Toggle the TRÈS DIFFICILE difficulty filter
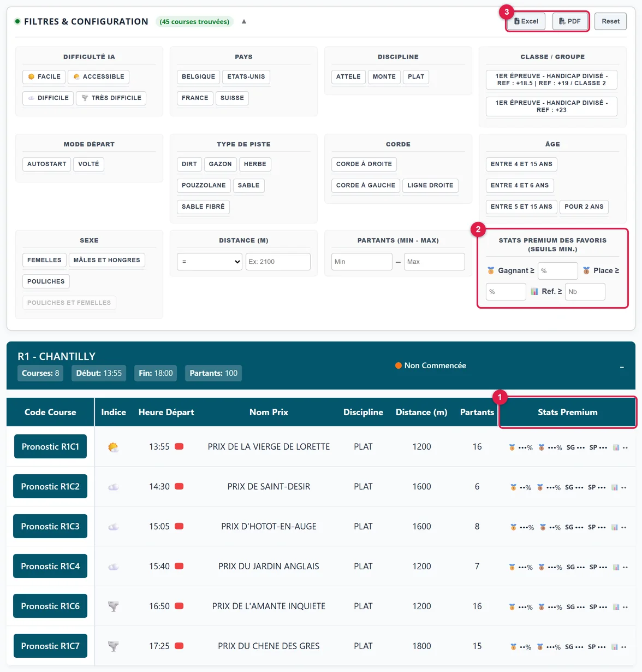The image size is (642, 672). coord(111,98)
